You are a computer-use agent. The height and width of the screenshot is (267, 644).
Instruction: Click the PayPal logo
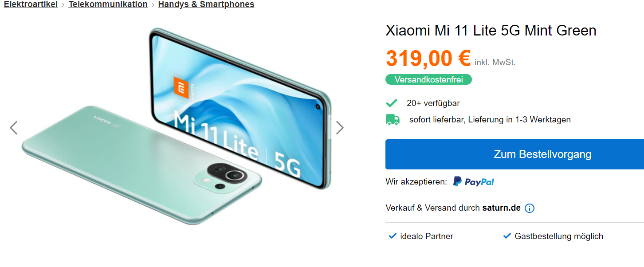pyautogui.click(x=473, y=181)
